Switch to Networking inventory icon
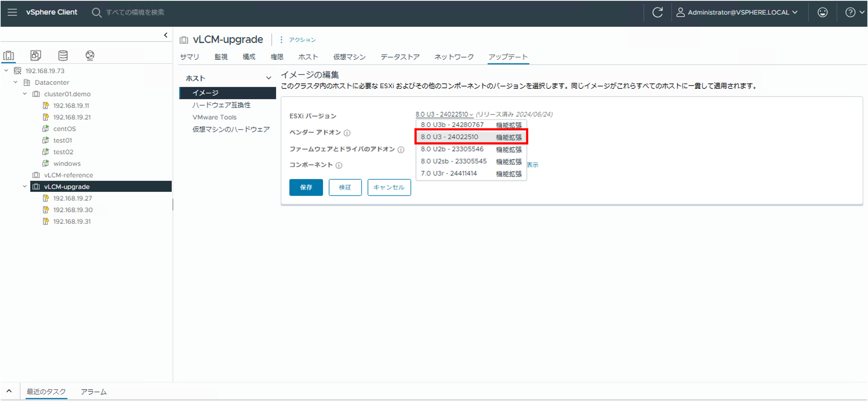The height and width of the screenshot is (402, 868). tap(90, 55)
